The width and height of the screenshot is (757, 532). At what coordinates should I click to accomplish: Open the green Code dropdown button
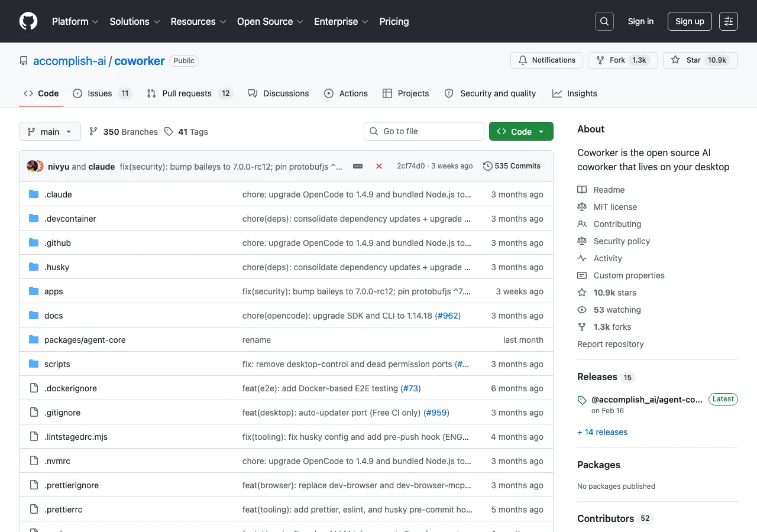(521, 131)
